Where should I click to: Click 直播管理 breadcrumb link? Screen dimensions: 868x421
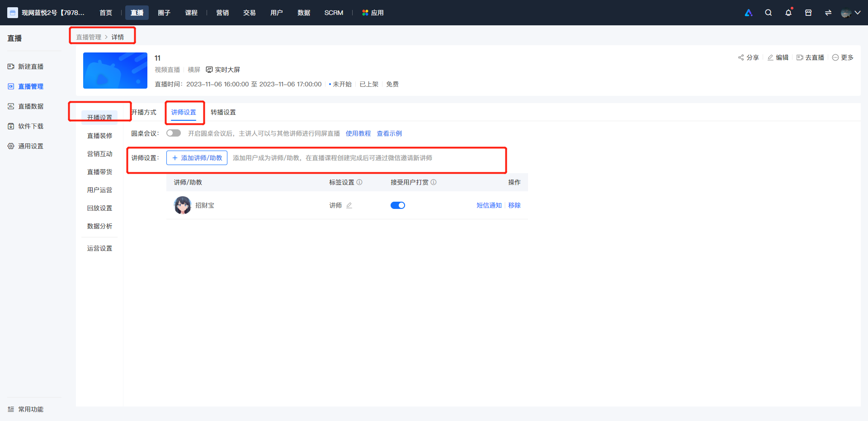click(x=89, y=37)
